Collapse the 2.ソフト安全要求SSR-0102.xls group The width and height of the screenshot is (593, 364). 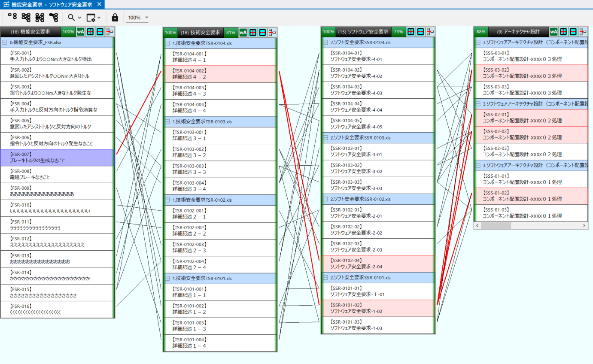pos(325,199)
